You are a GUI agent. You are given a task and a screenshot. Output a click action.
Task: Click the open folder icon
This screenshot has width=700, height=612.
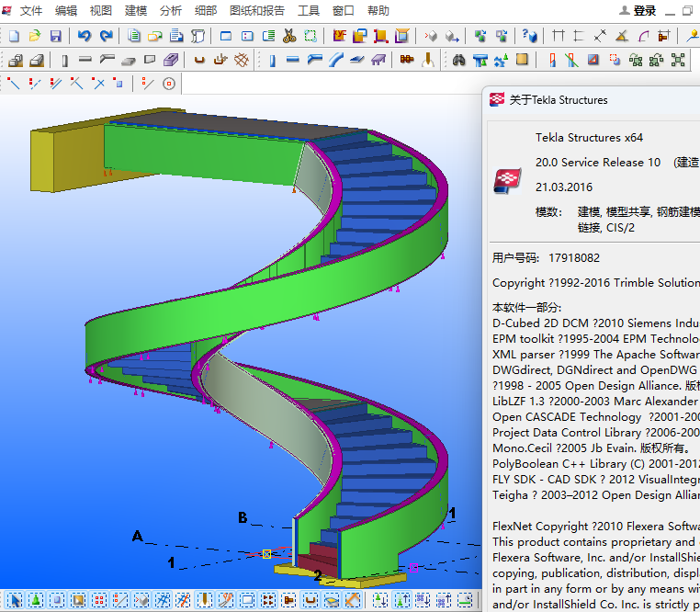pos(35,36)
